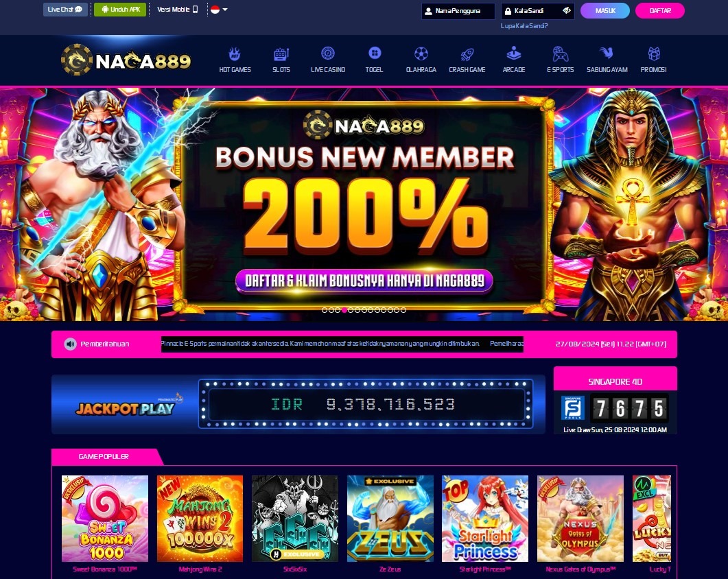The height and width of the screenshot is (579, 728).
Task: Click the DAFTAR register button
Action: click(660, 11)
